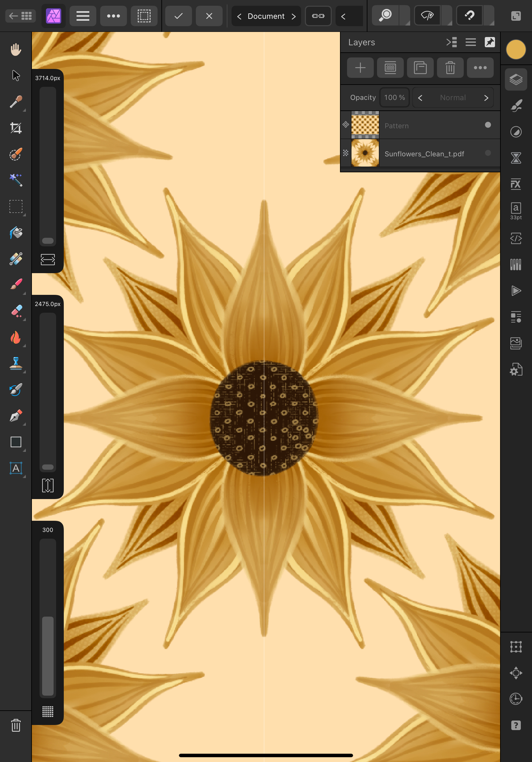This screenshot has width=532, height=762.
Task: Select the Artistic Text tool
Action: (x=16, y=468)
